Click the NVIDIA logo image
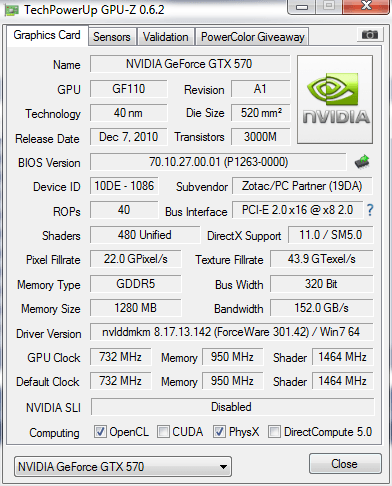Viewport: 392px width, 486px height. [335, 100]
